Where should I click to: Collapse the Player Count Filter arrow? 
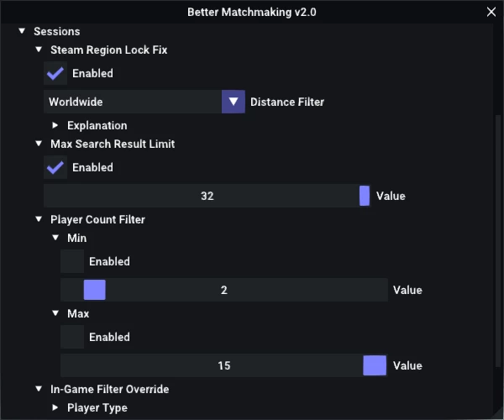pos(39,219)
